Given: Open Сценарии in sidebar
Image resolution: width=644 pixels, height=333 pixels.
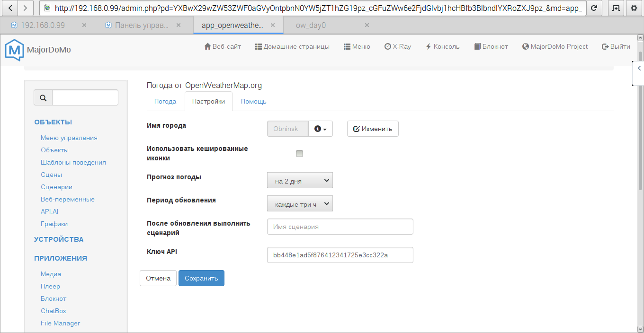Looking at the screenshot, I should click(x=56, y=187).
